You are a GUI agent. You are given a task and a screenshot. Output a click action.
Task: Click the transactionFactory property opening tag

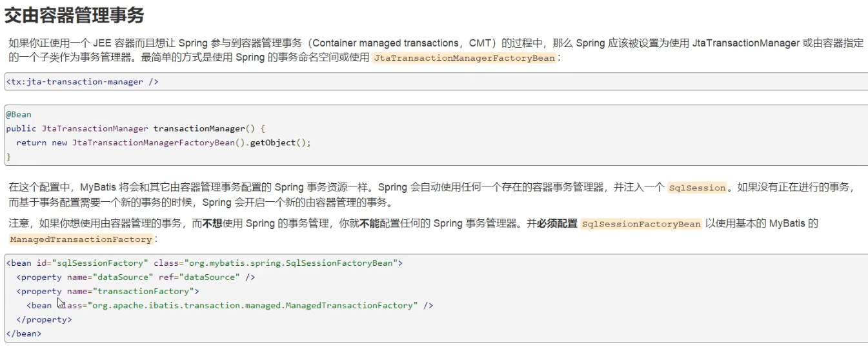coord(108,292)
